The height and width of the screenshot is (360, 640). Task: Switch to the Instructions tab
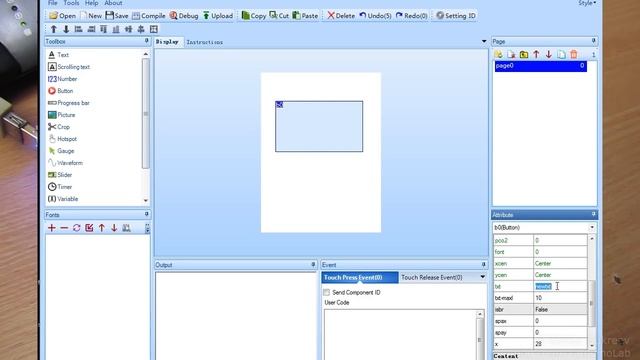[x=205, y=42]
